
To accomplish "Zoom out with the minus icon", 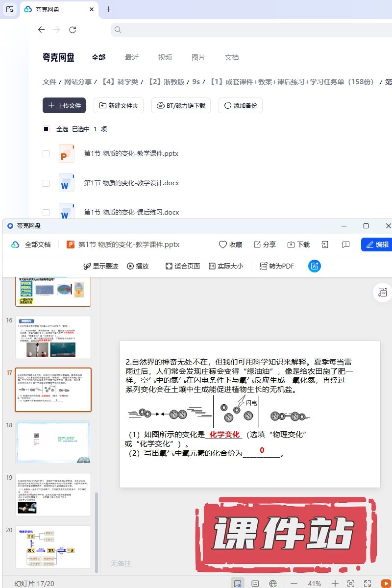I will point(294,584).
